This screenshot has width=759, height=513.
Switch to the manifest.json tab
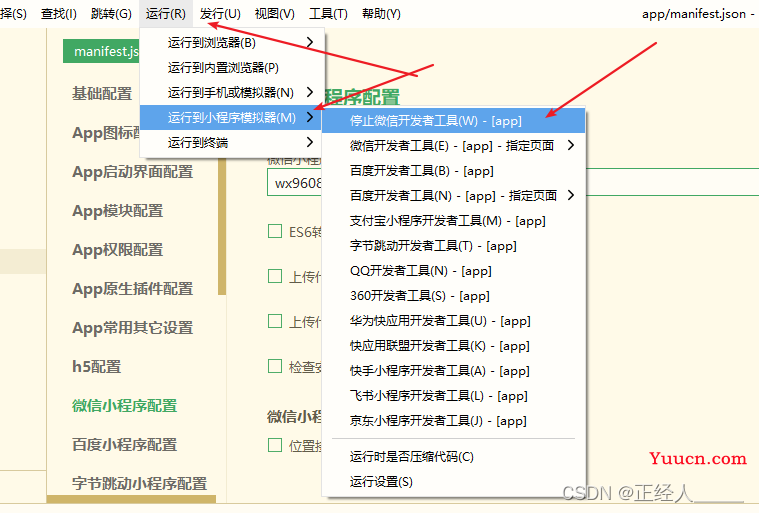point(102,51)
